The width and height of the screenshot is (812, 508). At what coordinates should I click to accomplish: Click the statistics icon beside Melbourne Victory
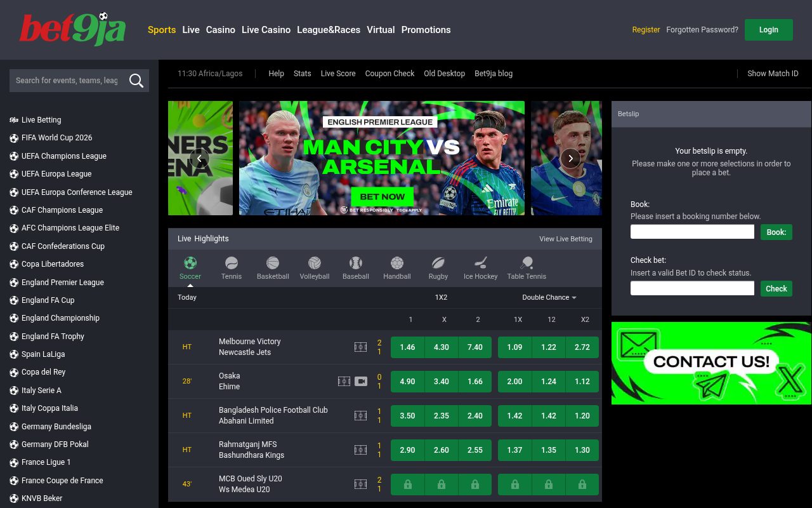(x=360, y=347)
